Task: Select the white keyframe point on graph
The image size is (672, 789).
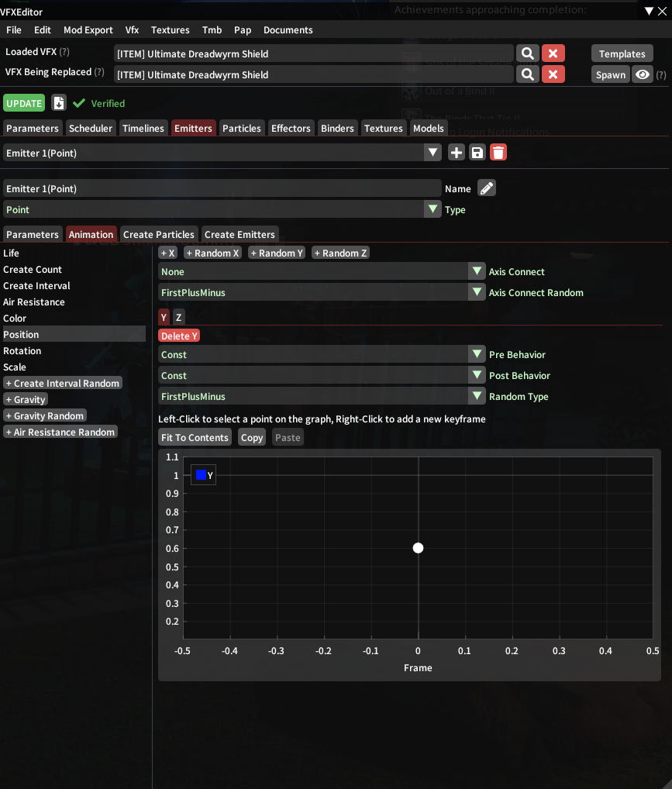Action: [x=418, y=547]
